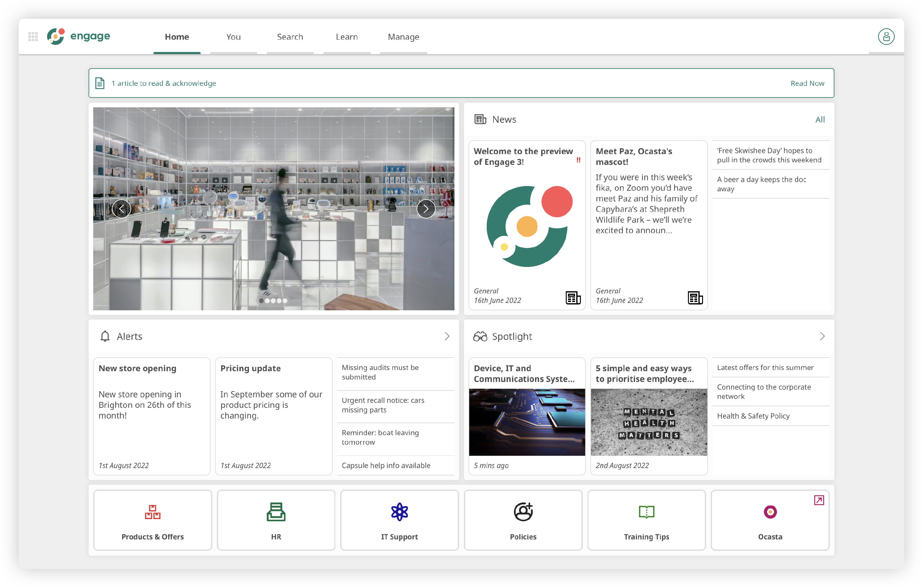Click the user profile avatar icon
Image resolution: width=923 pixels, height=588 pixels.
click(886, 37)
